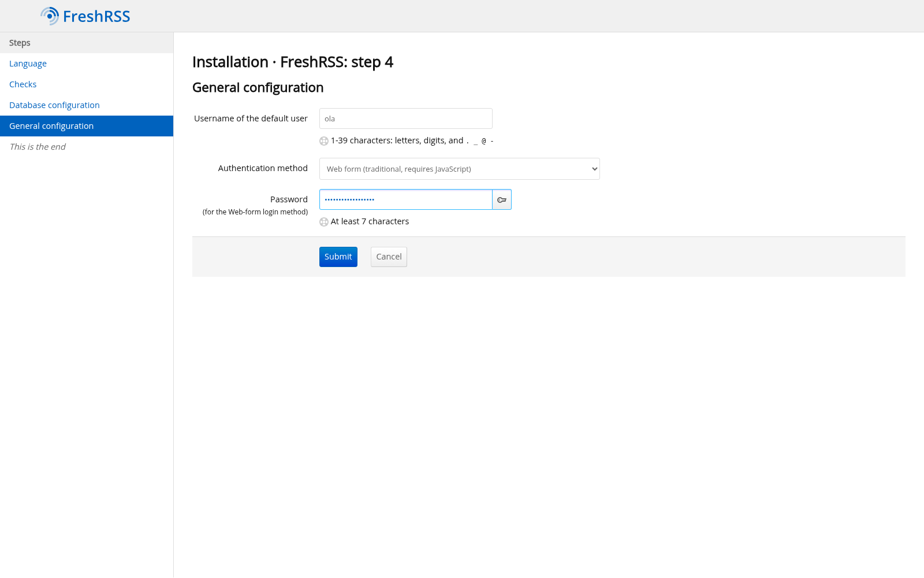Focus the default user username field
Screen dimensions: 924x578
(406, 118)
